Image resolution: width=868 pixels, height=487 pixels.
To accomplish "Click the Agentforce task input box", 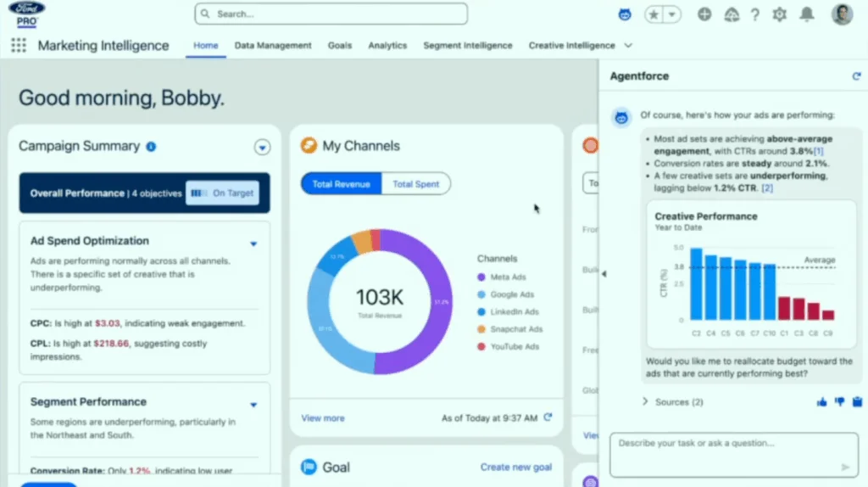I will click(734, 454).
